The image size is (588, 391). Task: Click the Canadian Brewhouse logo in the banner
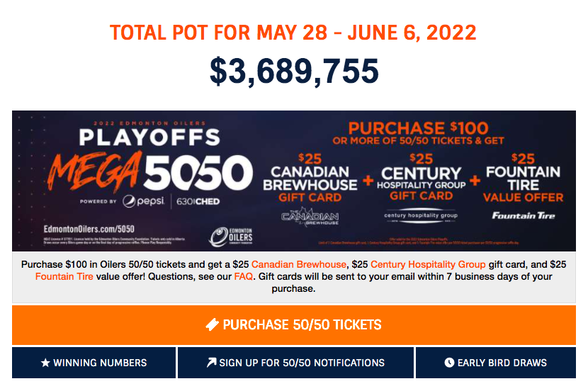(x=310, y=218)
